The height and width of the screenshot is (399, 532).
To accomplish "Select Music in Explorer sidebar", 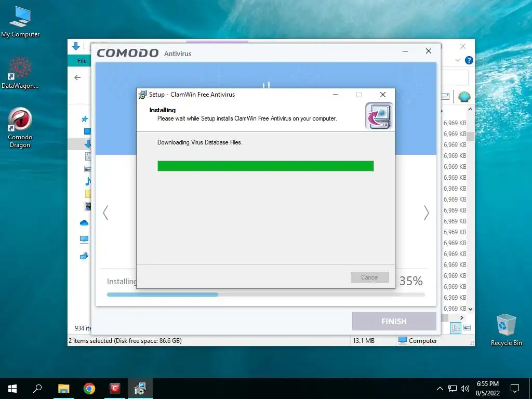I will point(88,181).
